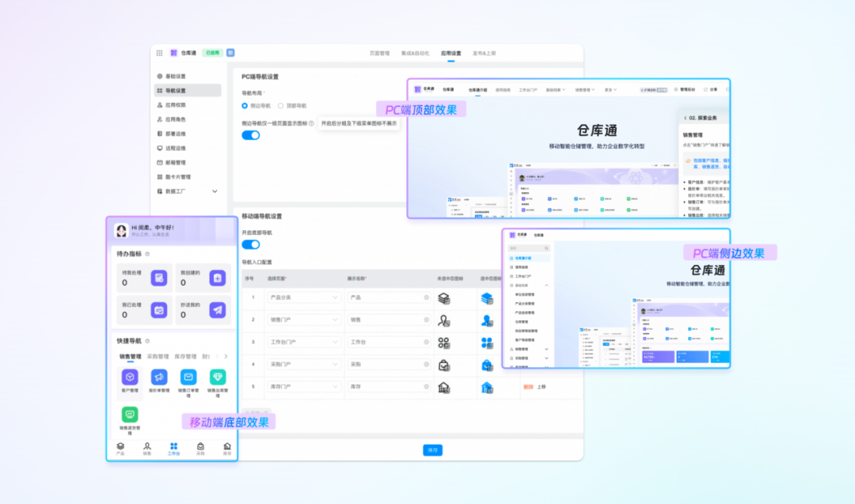Image resolution: width=855 pixels, height=504 pixels.
Task: Click the 仓库通 logo in the settings header
Action: 173,53
